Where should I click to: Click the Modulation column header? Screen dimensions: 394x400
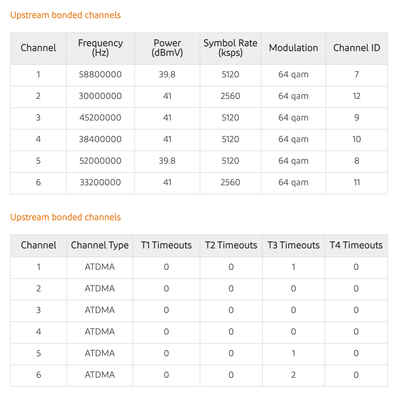coord(293,48)
